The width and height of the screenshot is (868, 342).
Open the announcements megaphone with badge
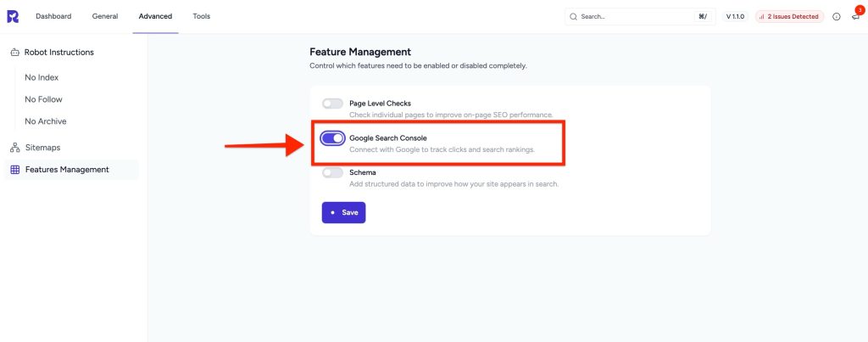[x=856, y=15]
